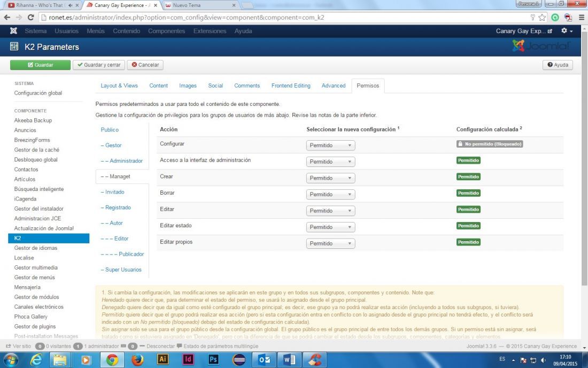Bookmark the page with the star icon
588x368 pixels.
coord(542,17)
